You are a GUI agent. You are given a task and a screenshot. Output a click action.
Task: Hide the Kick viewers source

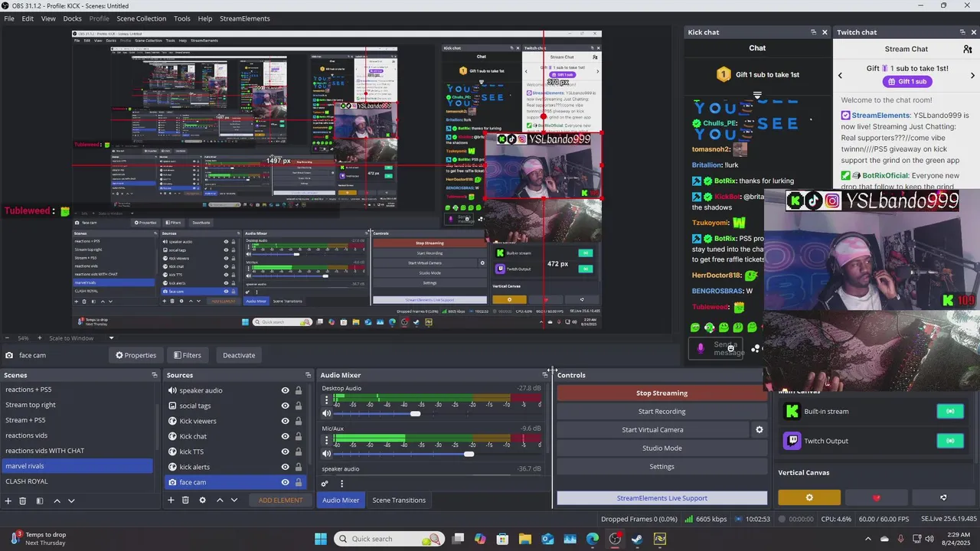pos(285,421)
